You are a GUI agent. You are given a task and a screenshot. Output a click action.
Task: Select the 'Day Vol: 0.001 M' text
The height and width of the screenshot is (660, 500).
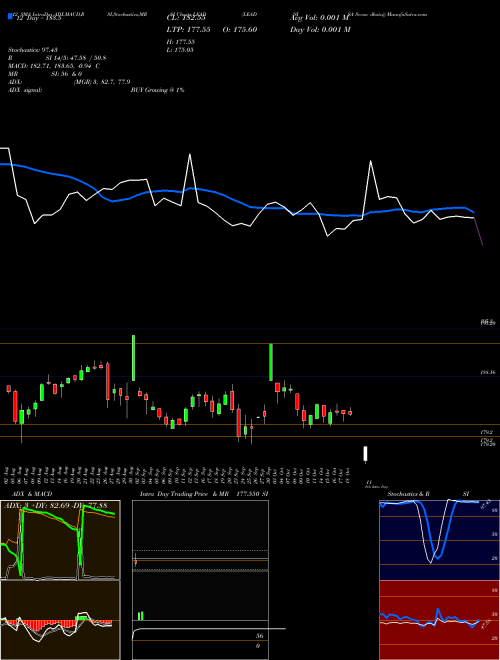coord(321,29)
